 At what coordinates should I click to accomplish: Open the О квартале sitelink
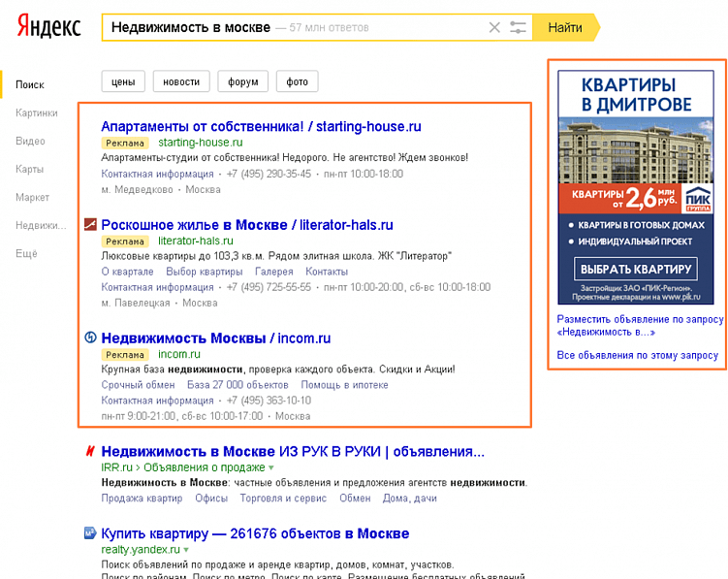(x=127, y=272)
